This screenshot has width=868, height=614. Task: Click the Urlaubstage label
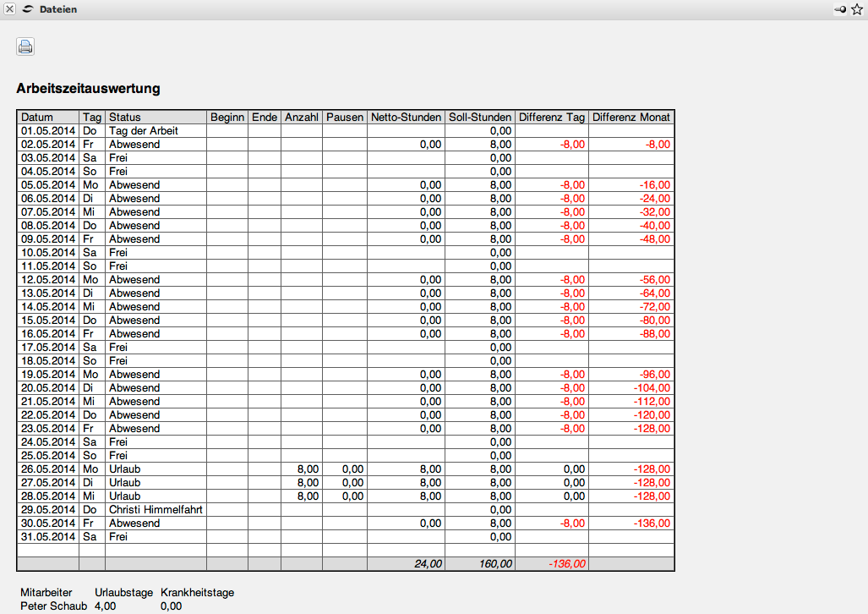point(123,593)
